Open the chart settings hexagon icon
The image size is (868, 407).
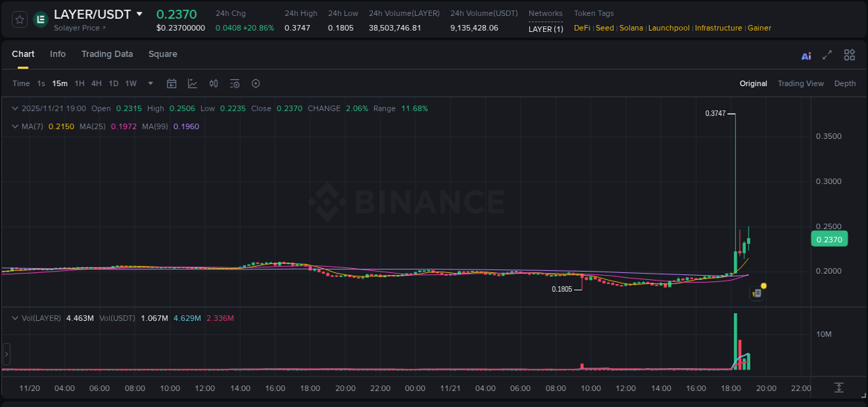pos(256,83)
